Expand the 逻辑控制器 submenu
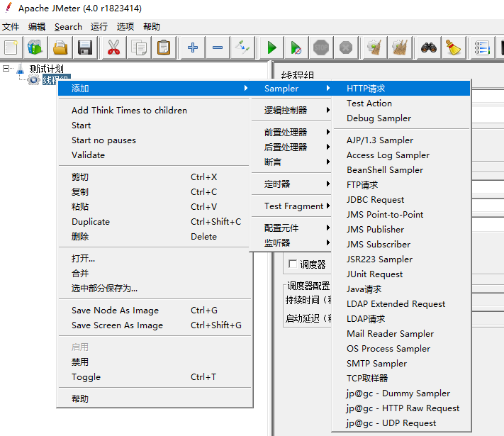Image resolution: width=504 pixels, height=436 pixels. 291,111
